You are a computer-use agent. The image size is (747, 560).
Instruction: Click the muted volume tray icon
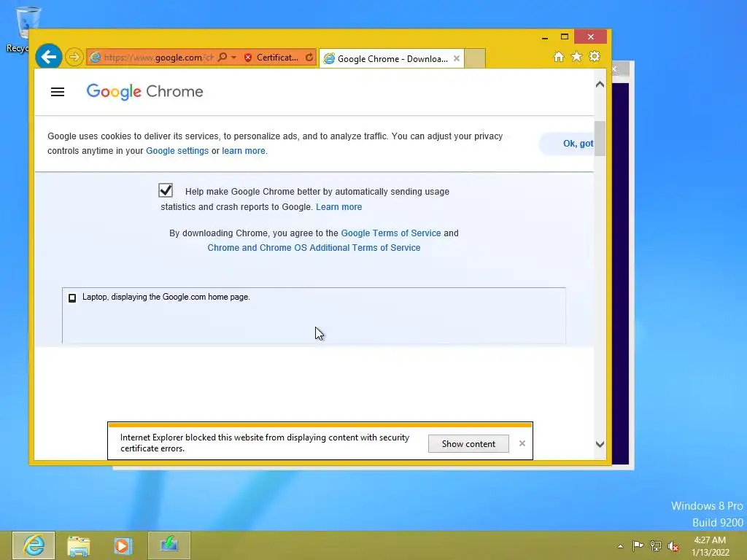coord(673,546)
